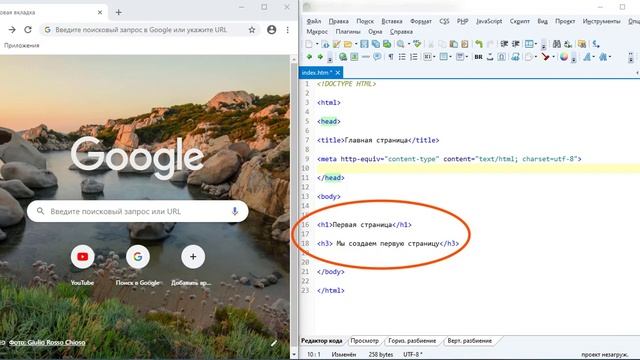Click the Google page search box
The height and width of the screenshot is (360, 640).
138,211
